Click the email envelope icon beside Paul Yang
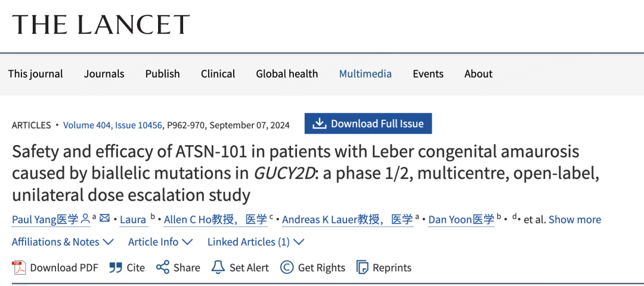 click(x=105, y=219)
